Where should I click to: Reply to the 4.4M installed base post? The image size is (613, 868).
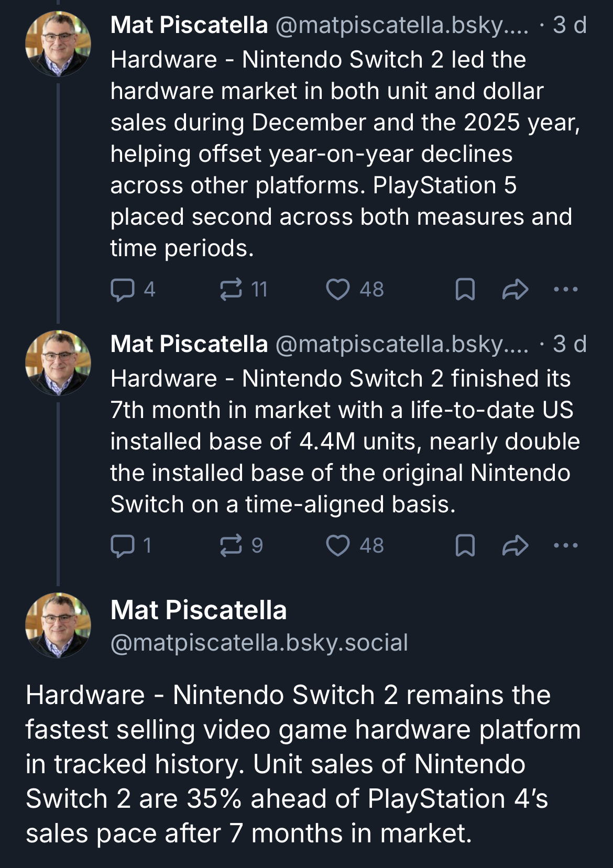(123, 546)
